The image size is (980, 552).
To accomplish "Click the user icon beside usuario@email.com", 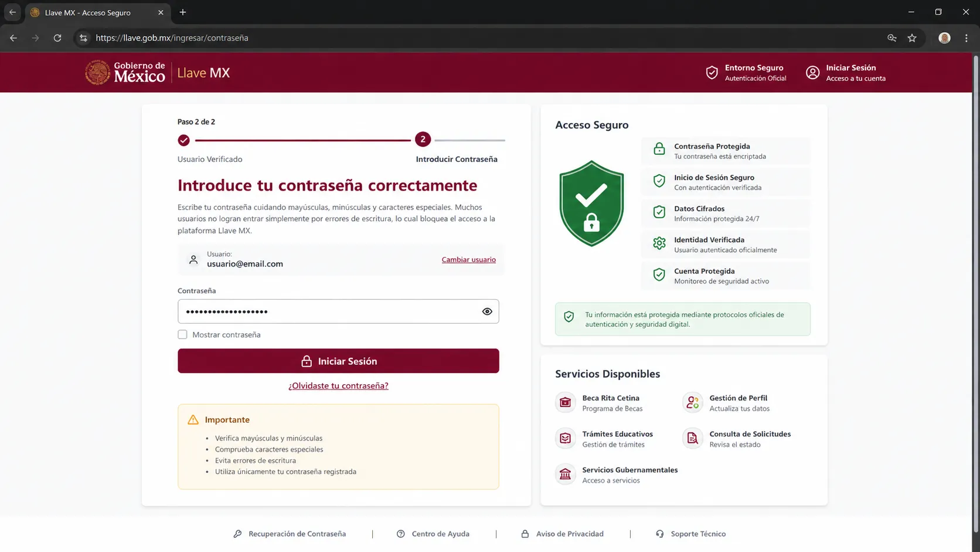I will point(193,259).
